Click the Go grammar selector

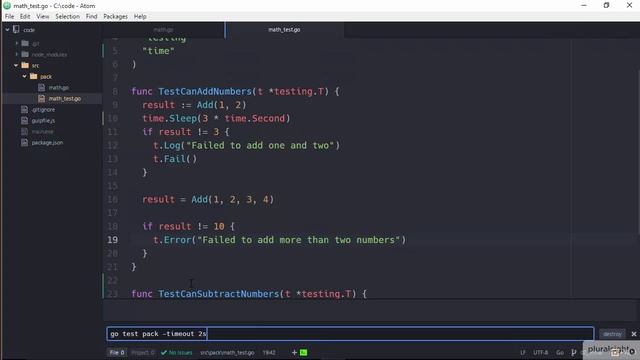560,352
